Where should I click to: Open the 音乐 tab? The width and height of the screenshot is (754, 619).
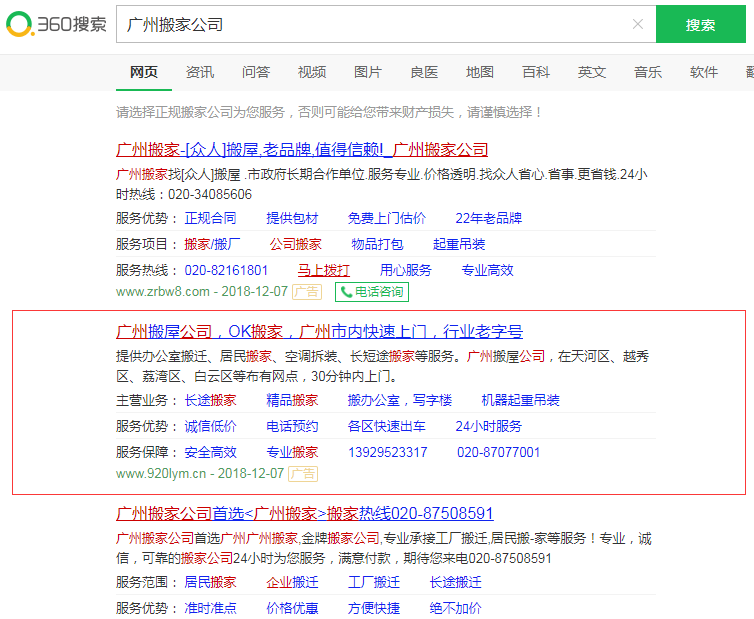point(648,72)
